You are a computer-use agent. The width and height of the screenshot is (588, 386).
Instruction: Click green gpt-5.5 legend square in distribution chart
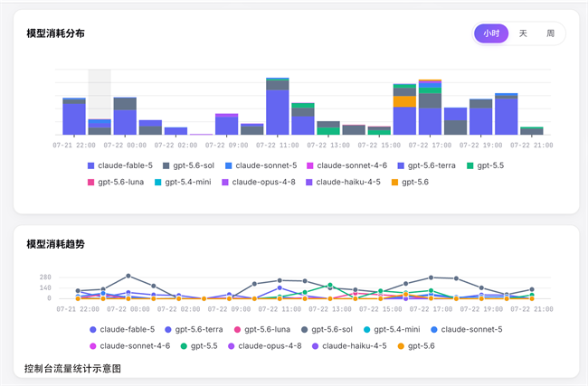click(x=469, y=165)
